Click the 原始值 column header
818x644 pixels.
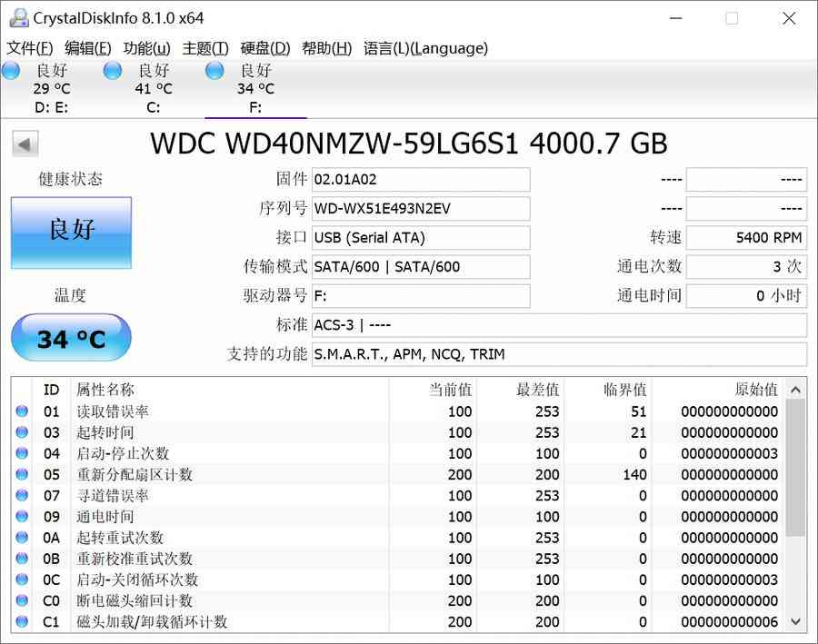(x=755, y=390)
